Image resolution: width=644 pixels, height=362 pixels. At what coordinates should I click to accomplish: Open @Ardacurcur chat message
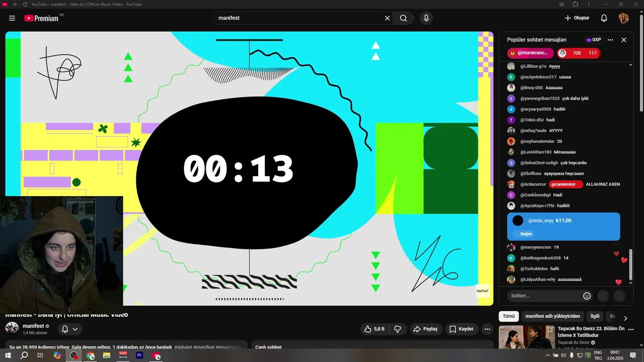tap(563, 184)
